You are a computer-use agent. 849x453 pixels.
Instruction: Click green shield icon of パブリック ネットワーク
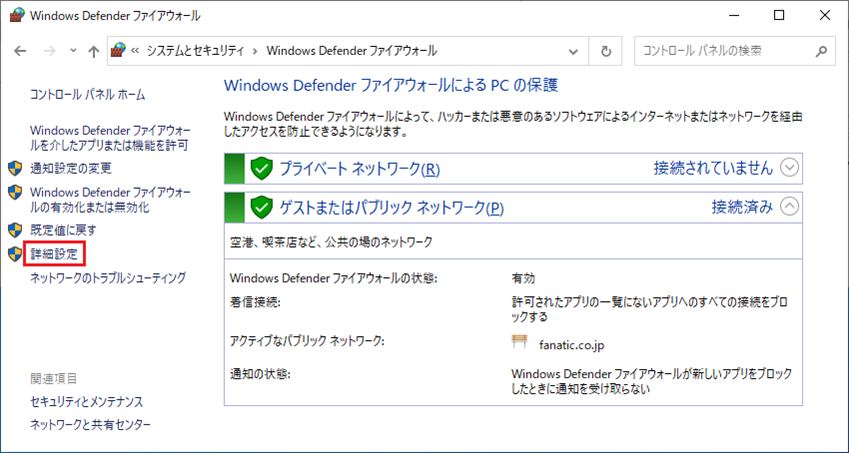click(262, 207)
